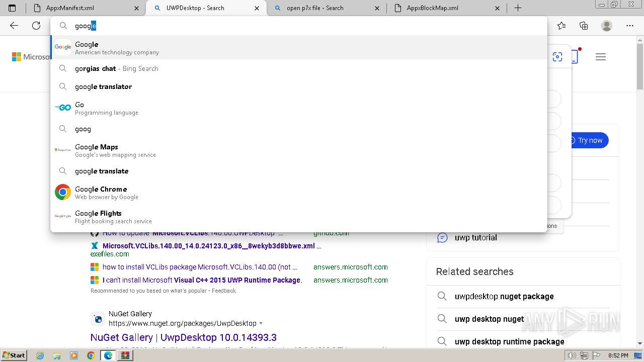Select the goog suggestion
The height and width of the screenshot is (362, 644).
coord(299,129)
